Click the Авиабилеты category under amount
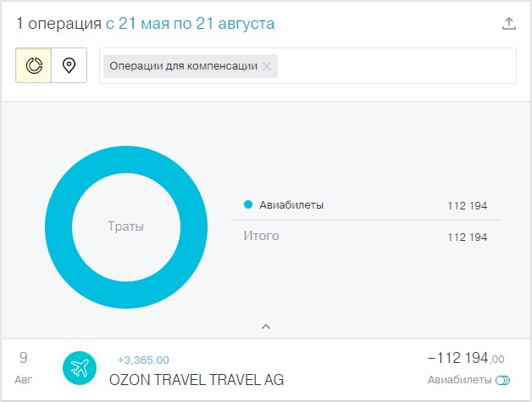The image size is (532, 402). coord(459,380)
